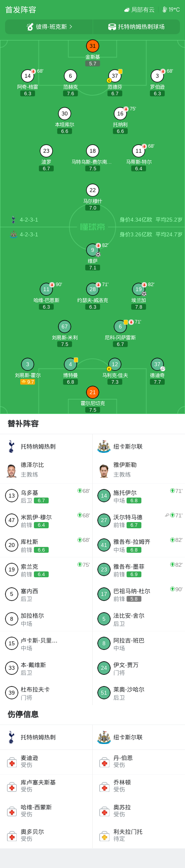Click Tottenham crest in substitutes section

click(12, 447)
